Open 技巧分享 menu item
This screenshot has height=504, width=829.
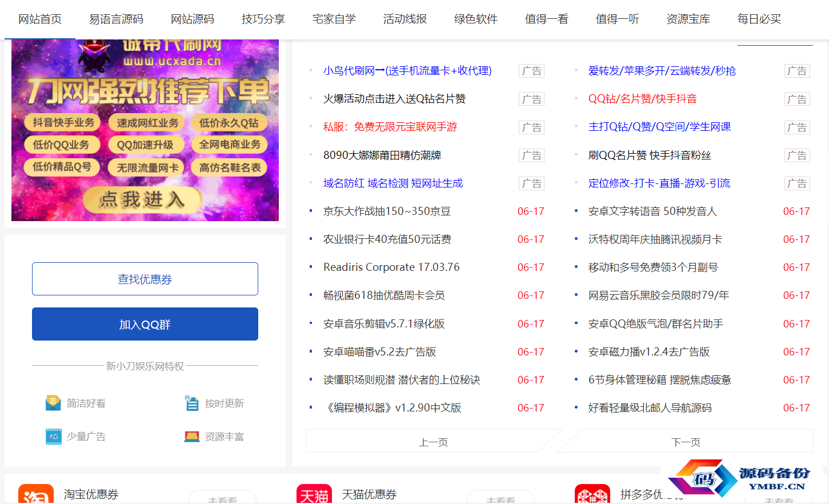(263, 19)
